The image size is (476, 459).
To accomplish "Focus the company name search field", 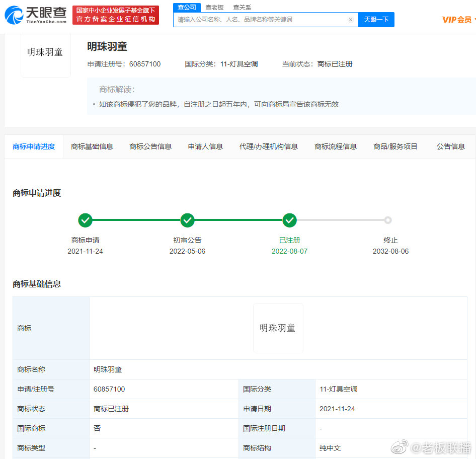I will [261, 20].
